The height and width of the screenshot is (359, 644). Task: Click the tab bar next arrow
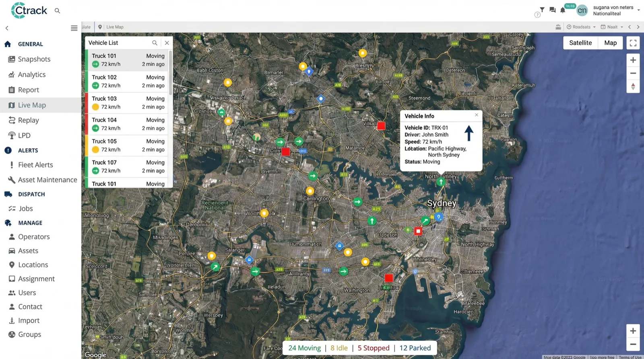(x=638, y=27)
